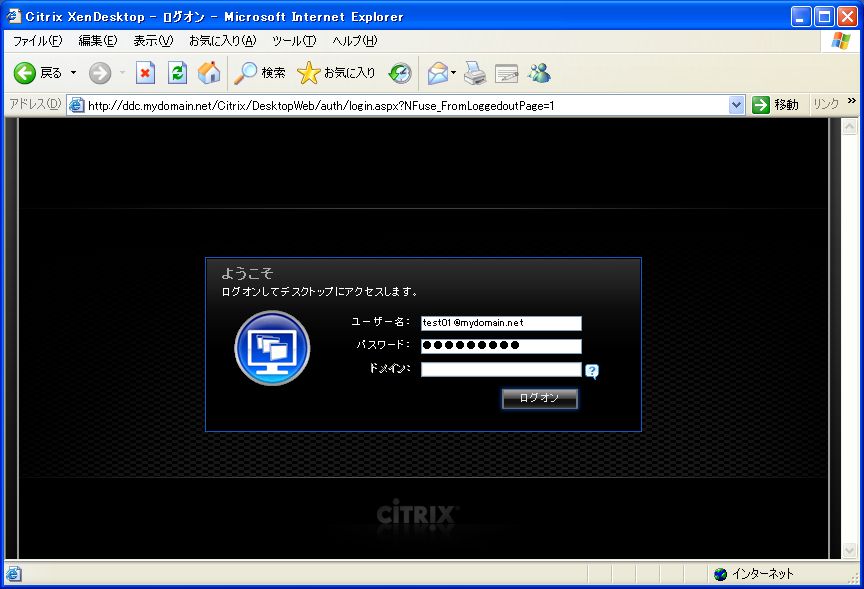Refresh the current page
Viewport: 864px width, 589px height.
pos(177,73)
